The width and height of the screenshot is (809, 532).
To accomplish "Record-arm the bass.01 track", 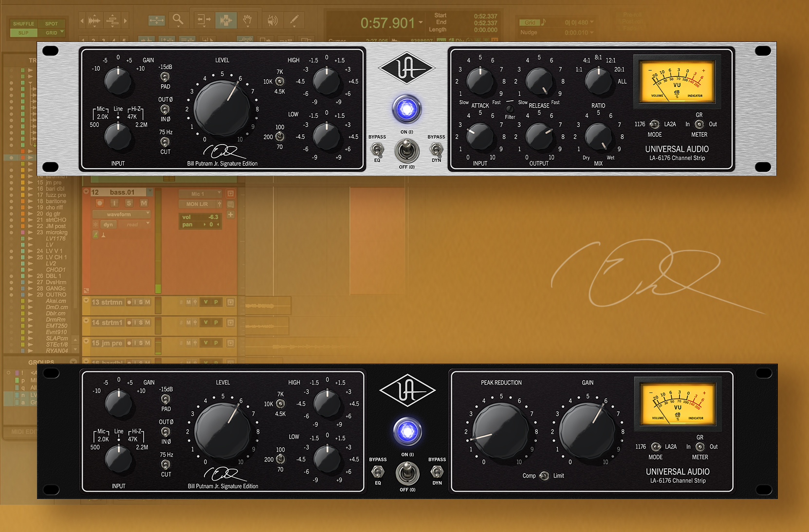I will point(100,203).
